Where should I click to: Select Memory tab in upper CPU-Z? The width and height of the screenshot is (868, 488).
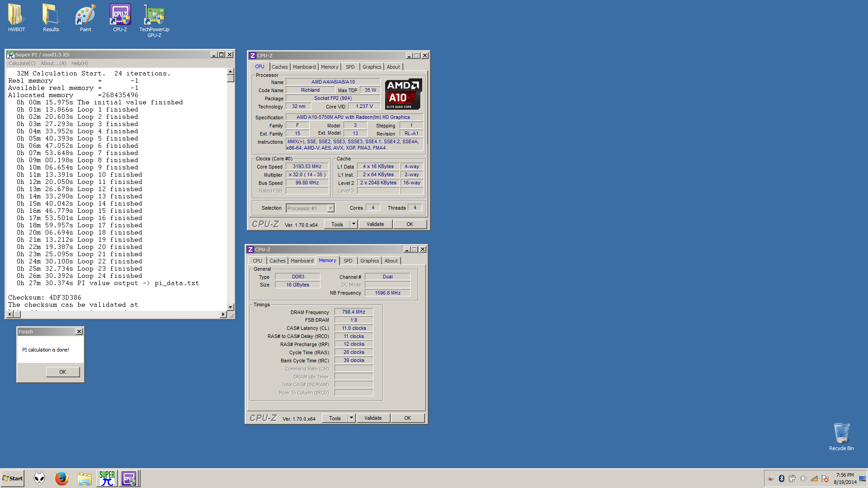(x=330, y=67)
